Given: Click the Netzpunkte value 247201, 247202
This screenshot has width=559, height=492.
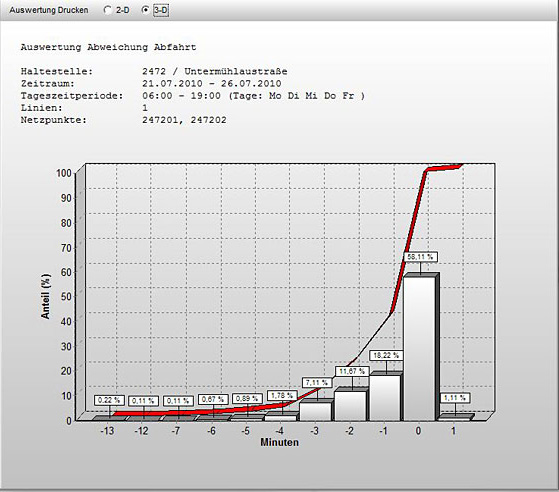Looking at the screenshot, I should click(x=184, y=120).
